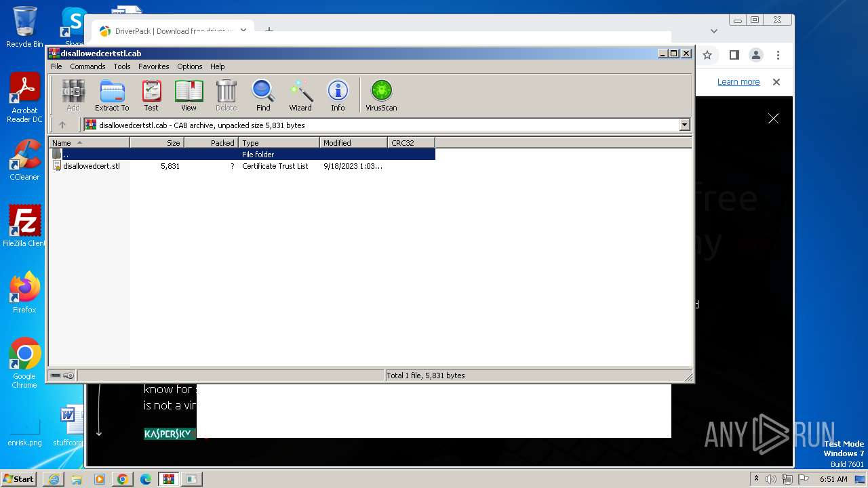Click the Delete trash toolbar icon

point(226,96)
